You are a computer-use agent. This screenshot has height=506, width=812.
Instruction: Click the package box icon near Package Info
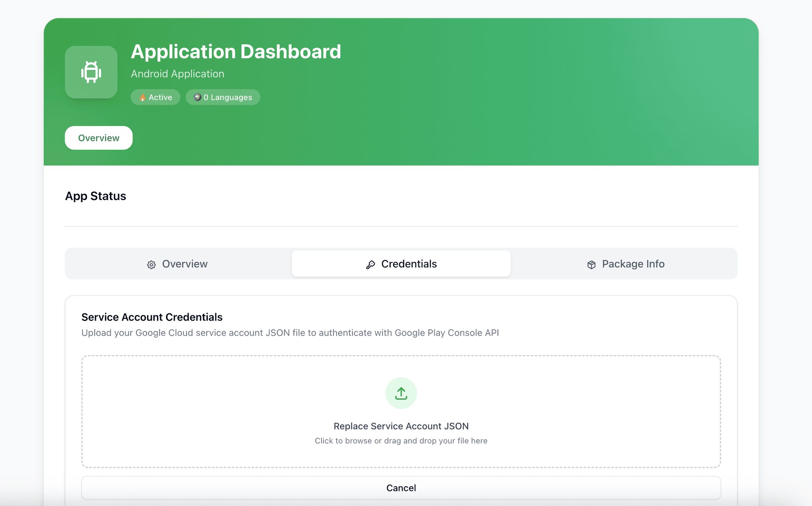click(591, 264)
